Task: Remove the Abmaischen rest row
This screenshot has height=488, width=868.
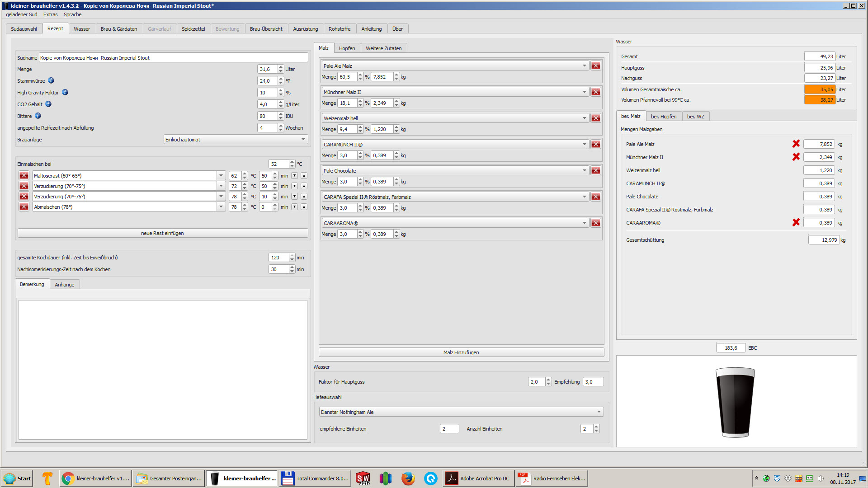Action: [x=24, y=207]
